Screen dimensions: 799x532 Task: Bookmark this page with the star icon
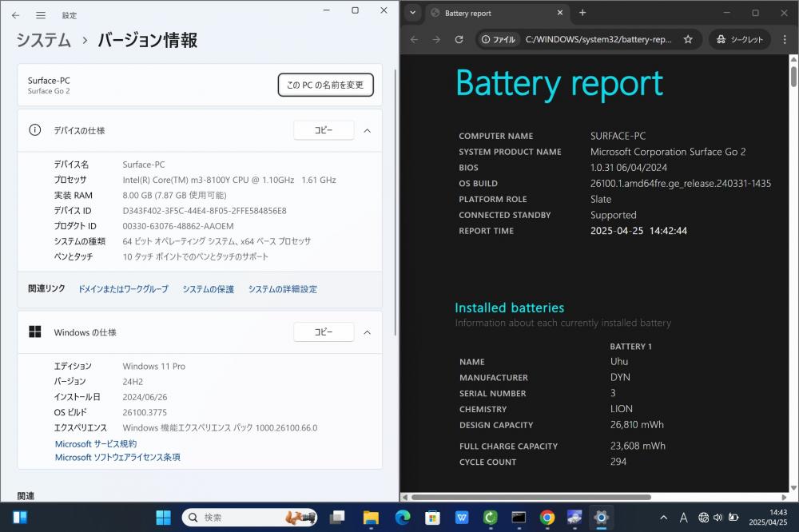click(688, 39)
